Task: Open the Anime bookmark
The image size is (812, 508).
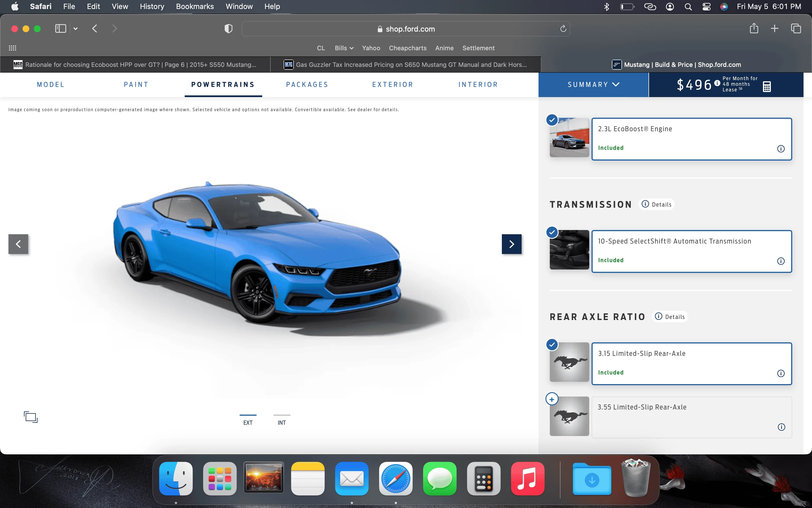Action: tap(444, 48)
